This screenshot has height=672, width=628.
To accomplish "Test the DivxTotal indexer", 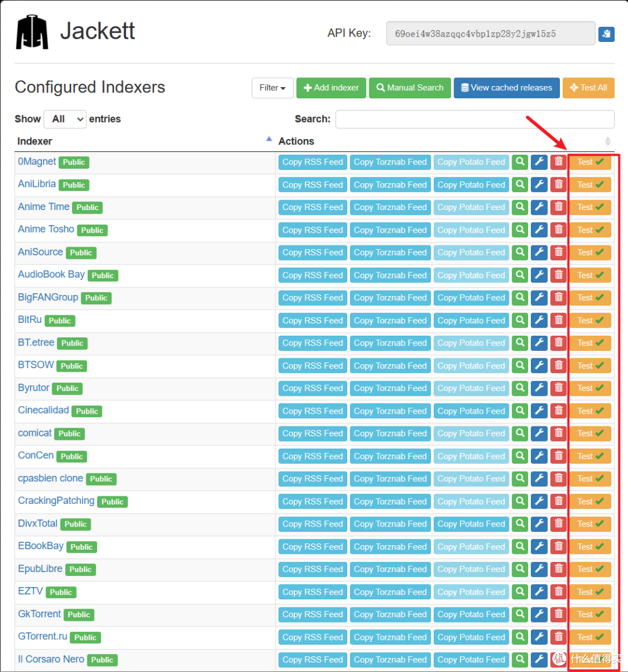I will pyautogui.click(x=590, y=524).
